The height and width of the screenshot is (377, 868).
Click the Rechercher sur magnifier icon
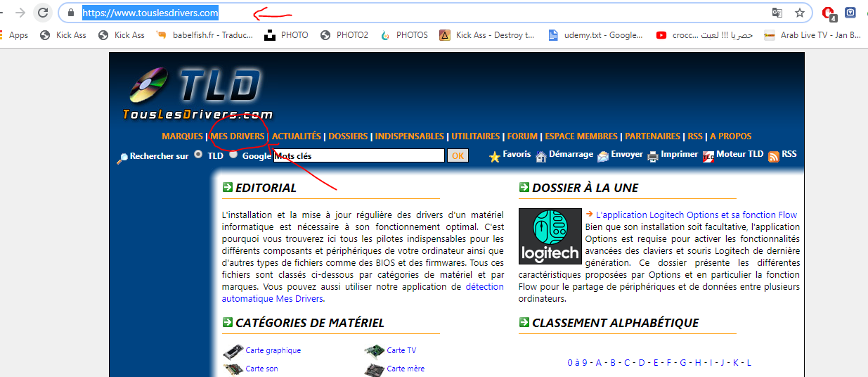pos(122,158)
